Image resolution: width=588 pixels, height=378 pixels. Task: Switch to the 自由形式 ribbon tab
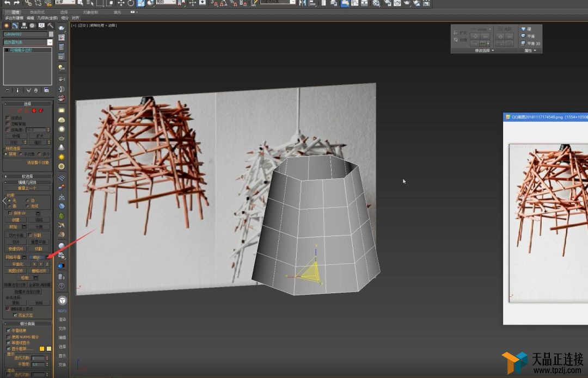point(37,12)
